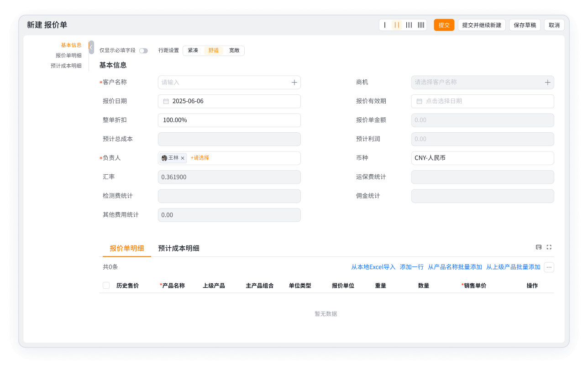This screenshot has width=588, height=370.
Task: Click 提交并继续新建 button
Action: pyautogui.click(x=482, y=25)
